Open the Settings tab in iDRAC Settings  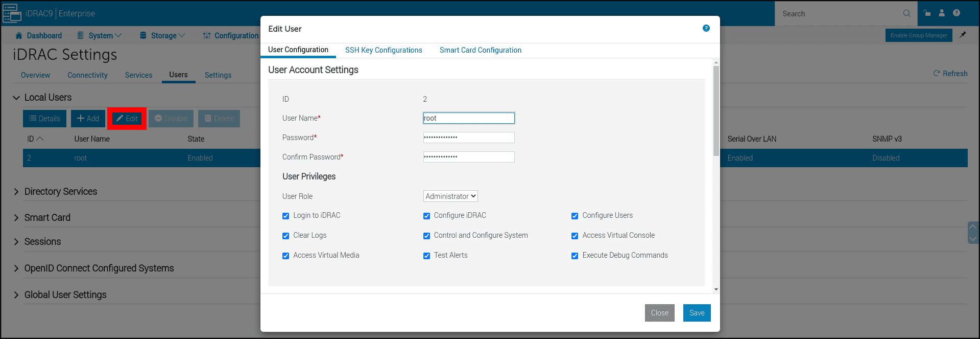pos(218,75)
